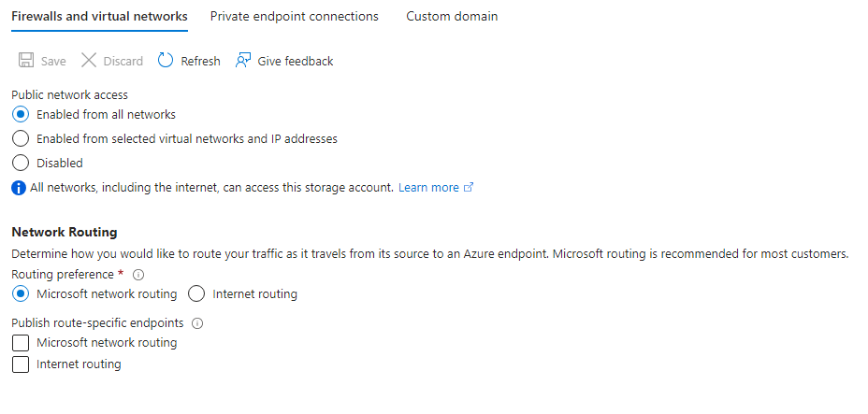Click the Discard X icon

[89, 60]
